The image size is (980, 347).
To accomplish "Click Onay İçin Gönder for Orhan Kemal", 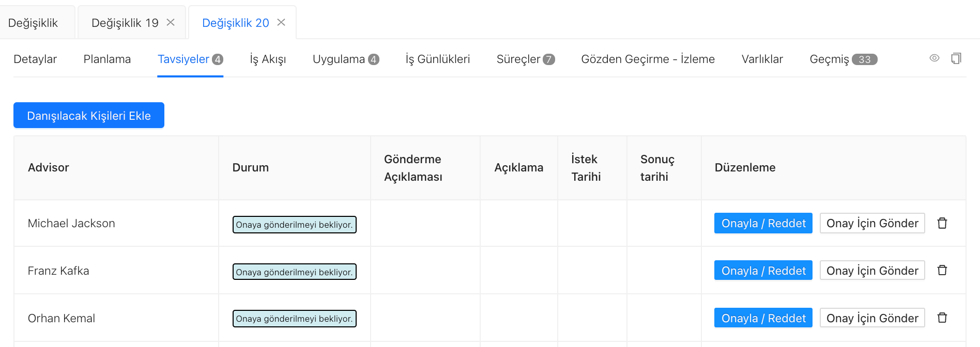I will tap(872, 318).
